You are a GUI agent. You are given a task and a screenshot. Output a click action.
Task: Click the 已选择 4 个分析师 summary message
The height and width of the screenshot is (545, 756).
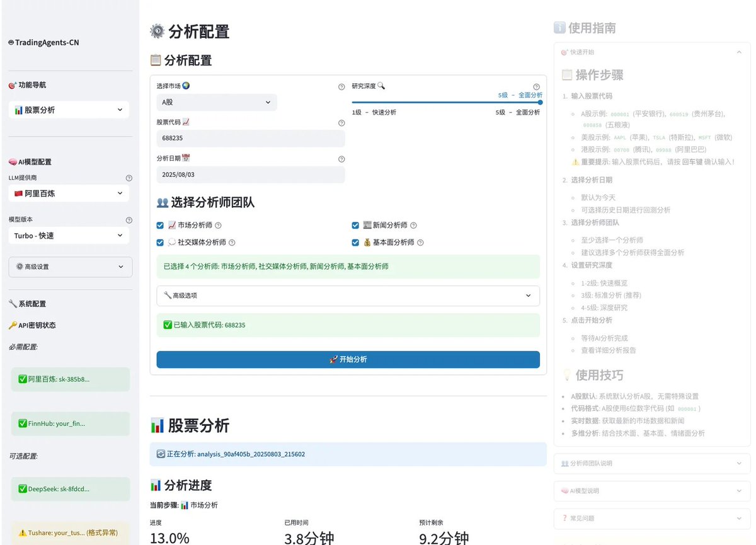tap(348, 267)
